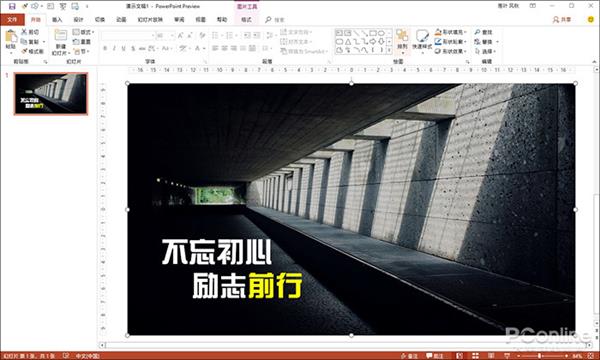600x360 pixels.
Task: Click bullet list icon
Action: [x=215, y=36]
